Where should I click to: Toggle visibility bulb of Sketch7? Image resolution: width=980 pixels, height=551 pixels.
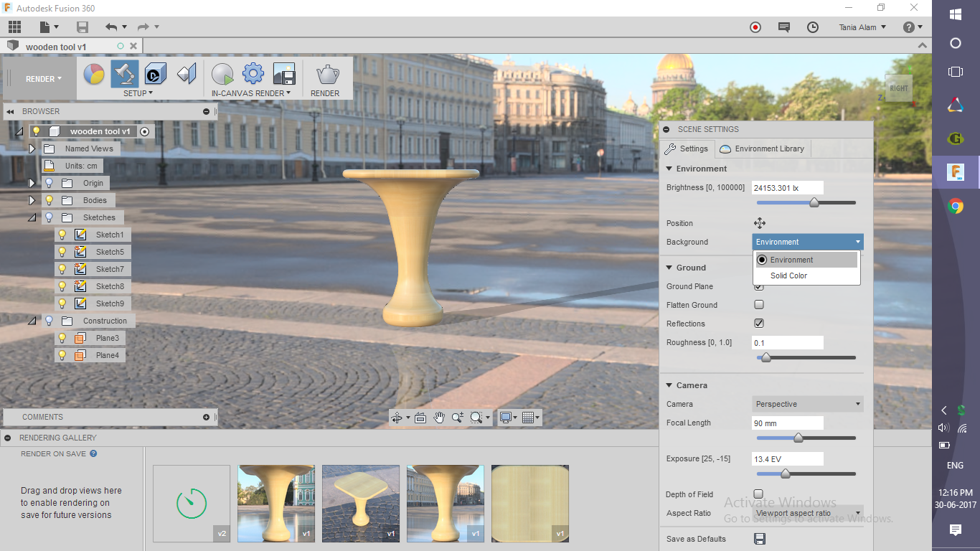click(x=62, y=269)
